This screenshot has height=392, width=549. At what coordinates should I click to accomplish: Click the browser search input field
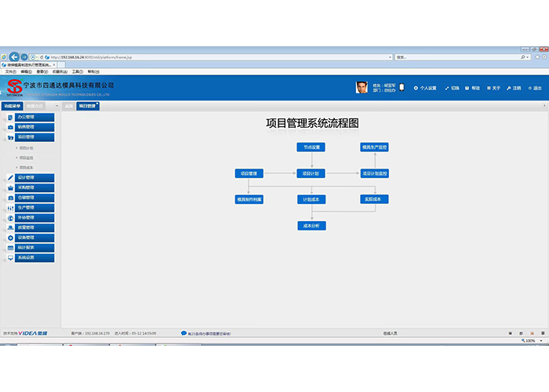click(x=455, y=57)
